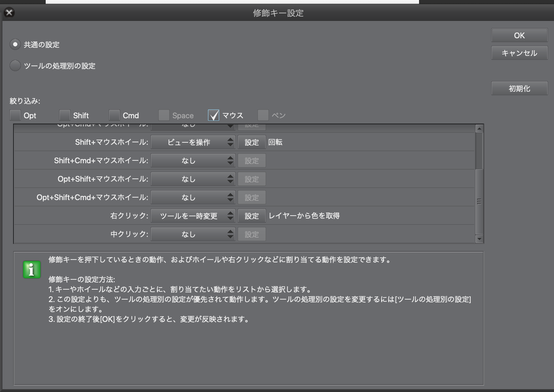
Task: Close the 修飾キー設定 dialog
Action: pos(9,13)
